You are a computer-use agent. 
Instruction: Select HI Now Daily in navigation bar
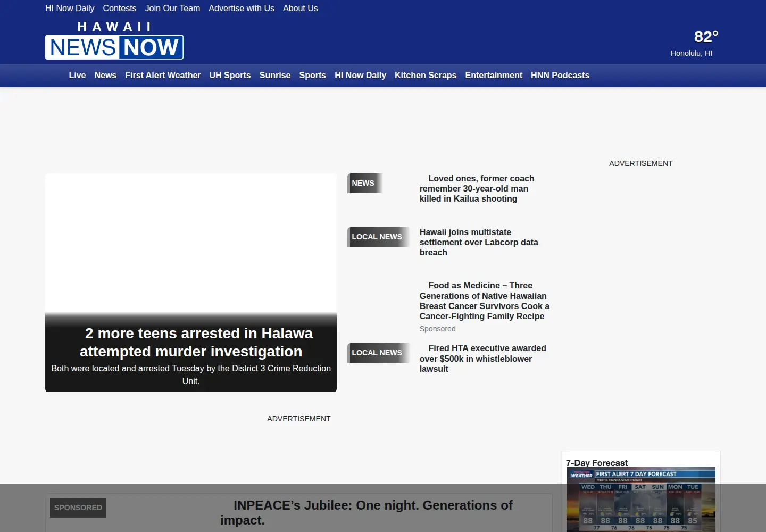point(360,75)
